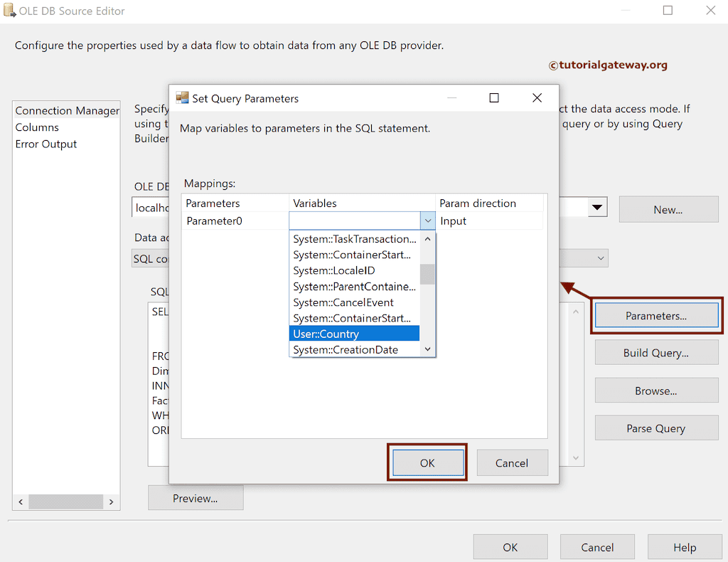This screenshot has width=728, height=562.
Task: Open the OLE DB connection manager dropdown arrow
Action: point(597,206)
